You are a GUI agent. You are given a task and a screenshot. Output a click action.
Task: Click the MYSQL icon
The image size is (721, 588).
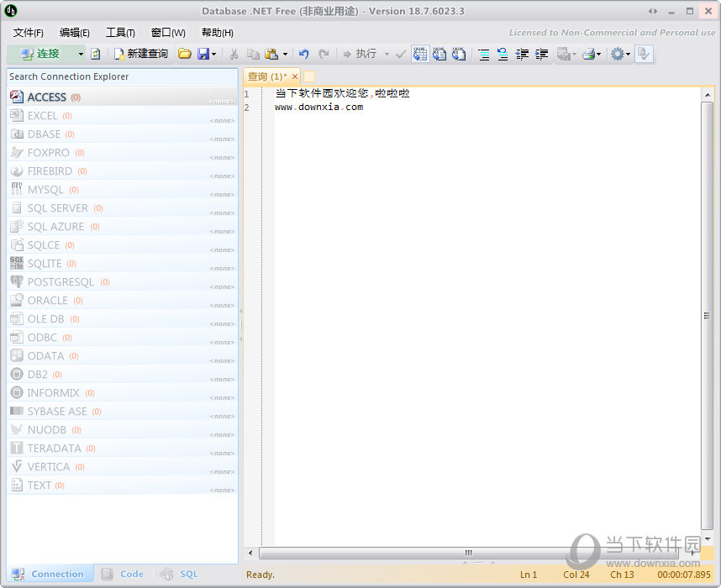[x=17, y=189]
